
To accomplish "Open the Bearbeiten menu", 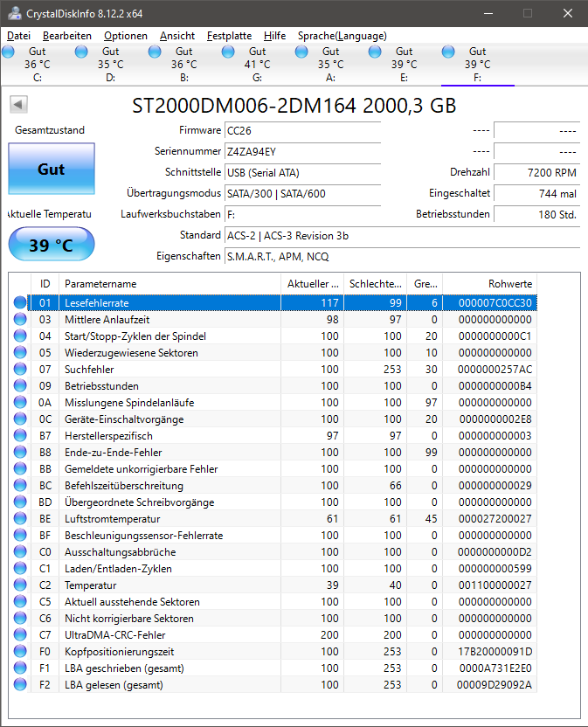I will coord(67,36).
